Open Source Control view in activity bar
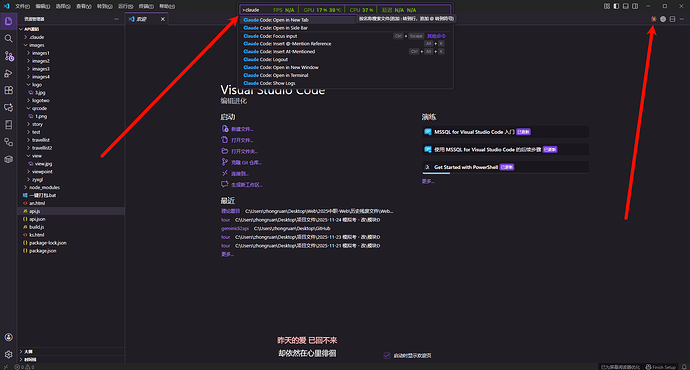The height and width of the screenshot is (370, 690). [8, 56]
